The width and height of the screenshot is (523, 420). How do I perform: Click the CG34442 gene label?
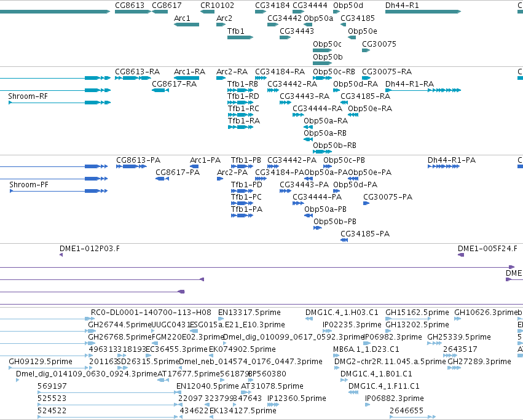[285, 18]
